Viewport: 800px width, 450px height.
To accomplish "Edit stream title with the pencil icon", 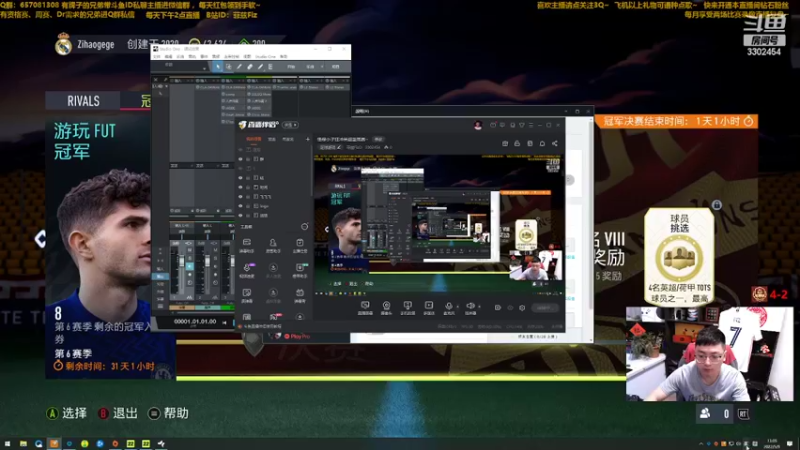I will (339, 147).
